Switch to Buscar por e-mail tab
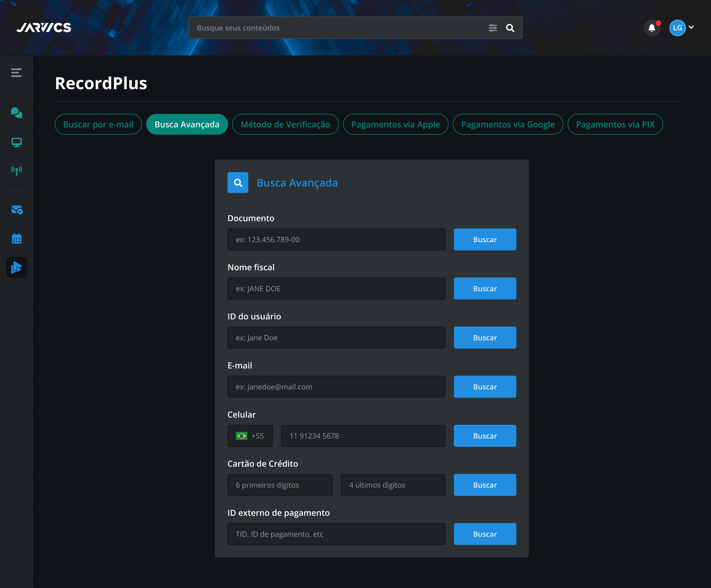Image resolution: width=711 pixels, height=588 pixels. 98,124
